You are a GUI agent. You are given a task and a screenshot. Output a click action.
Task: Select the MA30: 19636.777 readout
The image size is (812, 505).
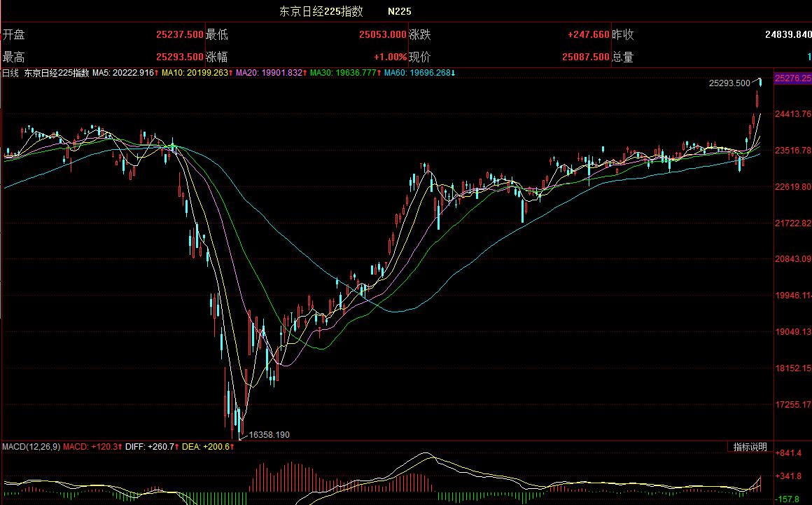(x=345, y=73)
